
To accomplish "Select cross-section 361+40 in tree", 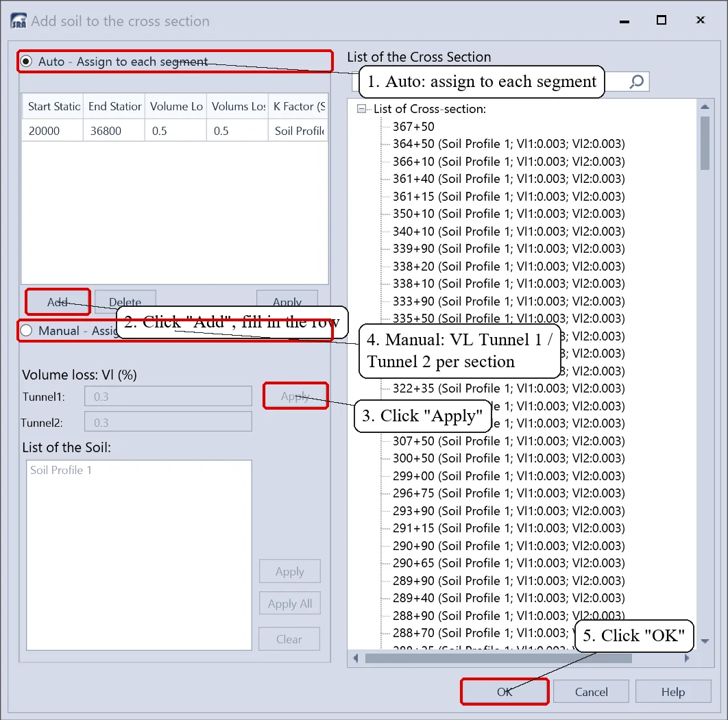I will coord(509,179).
